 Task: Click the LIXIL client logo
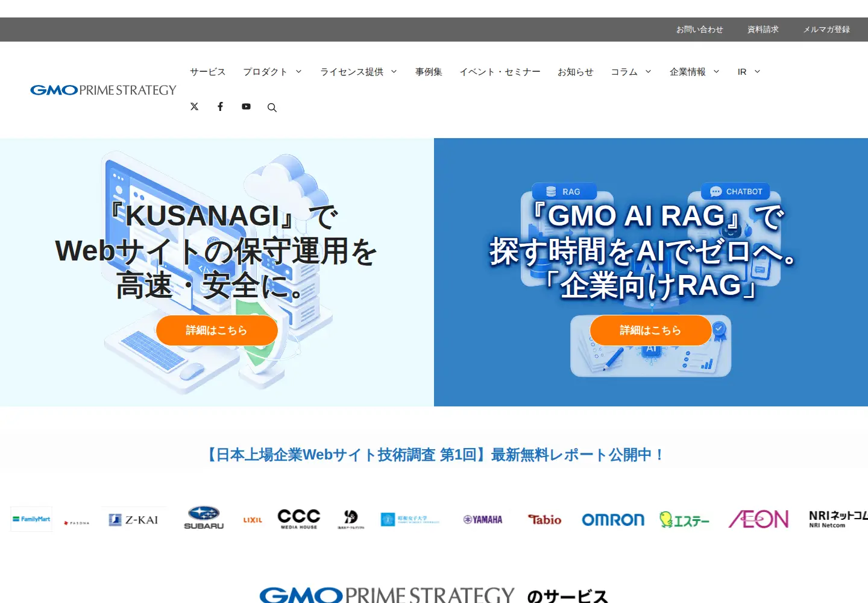pyautogui.click(x=253, y=520)
